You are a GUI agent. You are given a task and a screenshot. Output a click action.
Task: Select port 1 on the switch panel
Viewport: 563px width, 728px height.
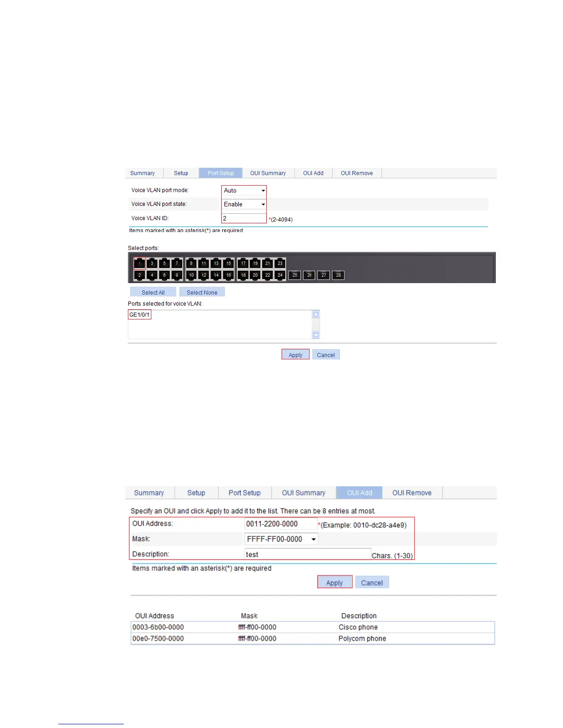[x=139, y=263]
